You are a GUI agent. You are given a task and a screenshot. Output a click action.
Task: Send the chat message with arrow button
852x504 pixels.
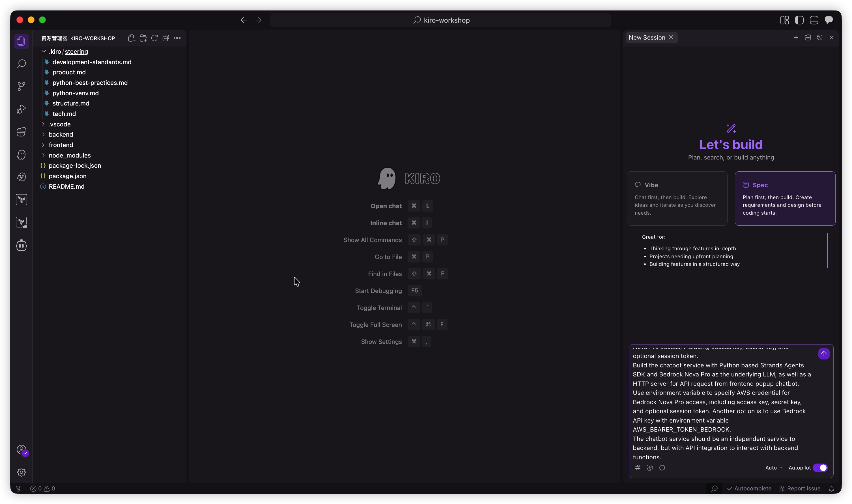point(823,354)
